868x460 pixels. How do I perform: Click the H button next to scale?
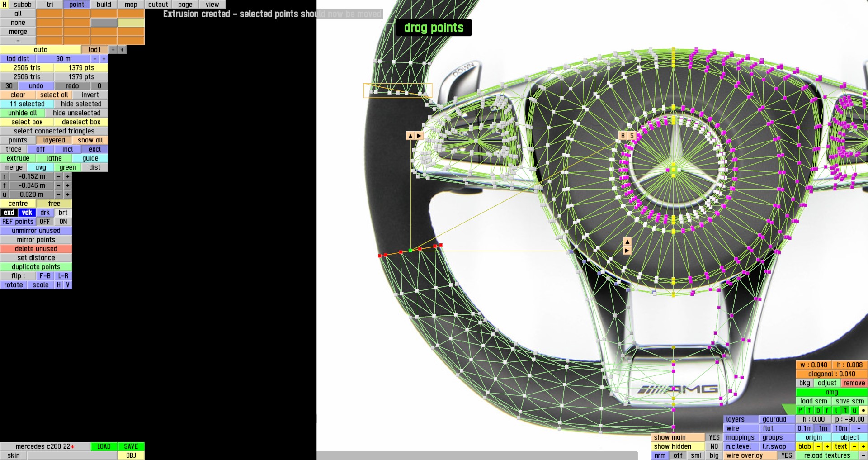click(x=59, y=285)
